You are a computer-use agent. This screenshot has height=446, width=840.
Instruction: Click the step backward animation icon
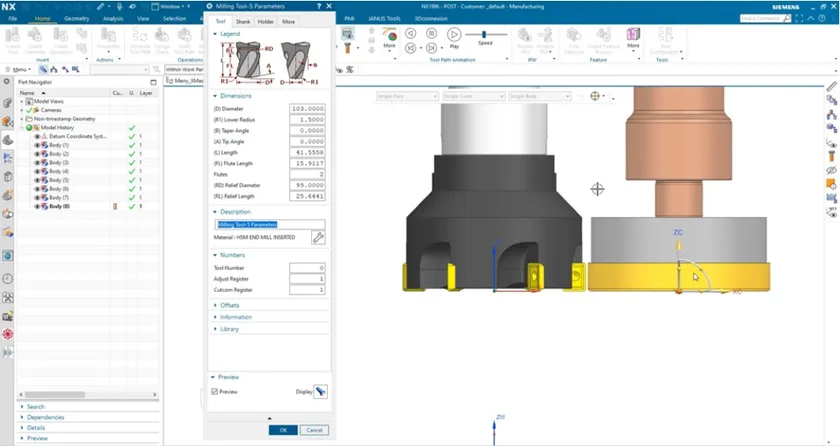click(410, 33)
